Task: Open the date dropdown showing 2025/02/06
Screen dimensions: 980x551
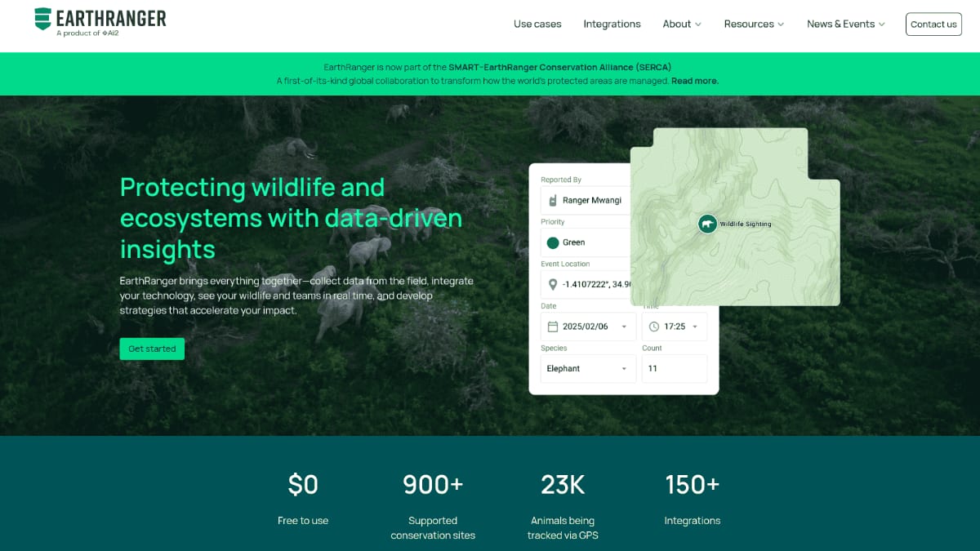Action: tap(588, 327)
